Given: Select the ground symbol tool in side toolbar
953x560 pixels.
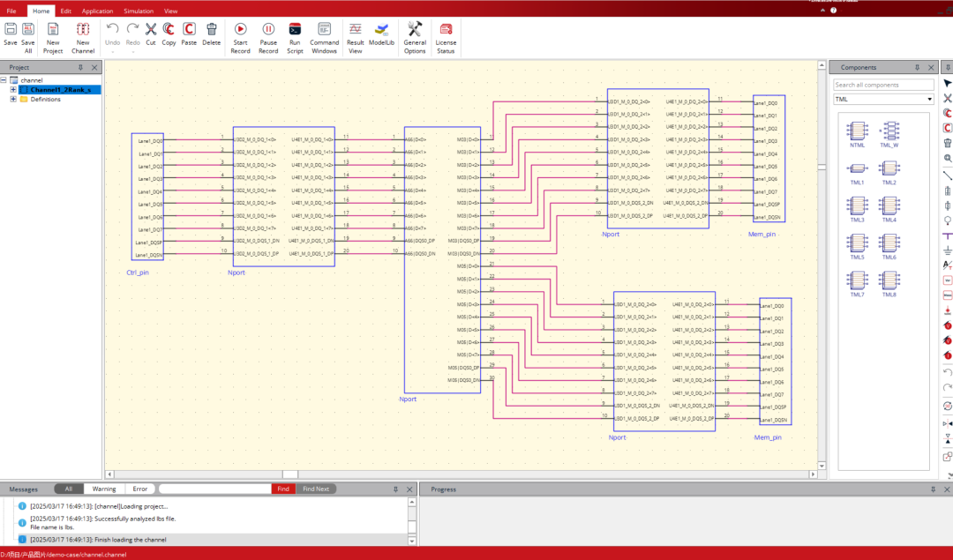Looking at the screenshot, I should [x=948, y=250].
